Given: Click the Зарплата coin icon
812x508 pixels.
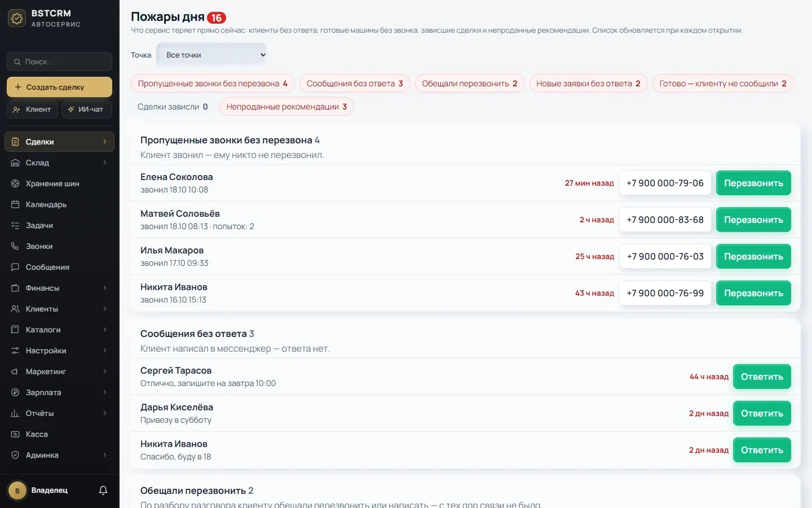Looking at the screenshot, I should click(x=15, y=392).
